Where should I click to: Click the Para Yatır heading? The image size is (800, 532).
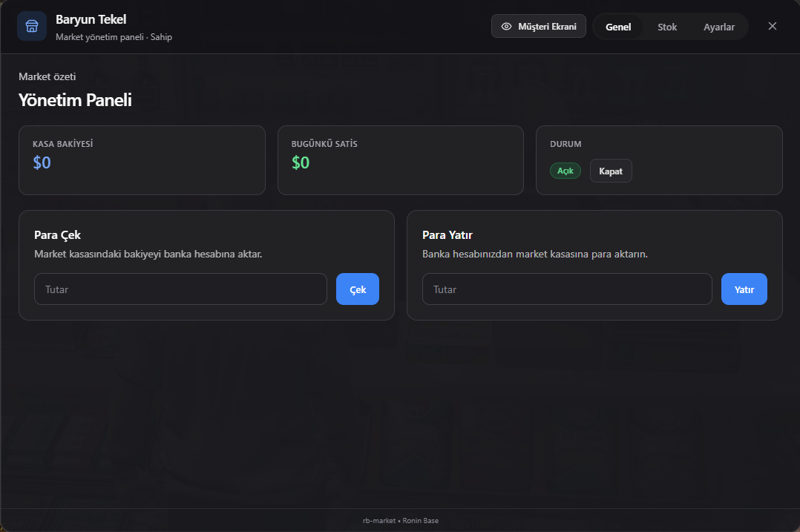447,235
